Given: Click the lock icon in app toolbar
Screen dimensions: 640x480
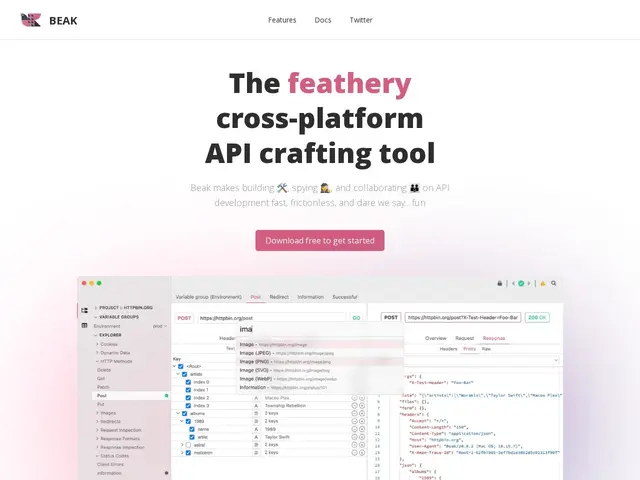Looking at the screenshot, I should [500, 283].
